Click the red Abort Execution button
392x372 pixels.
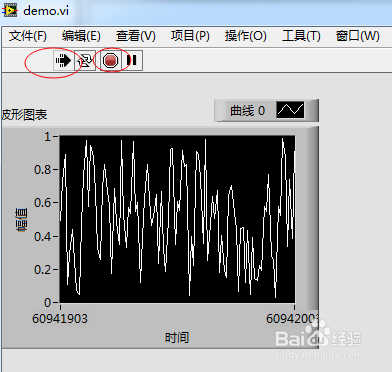pos(111,61)
